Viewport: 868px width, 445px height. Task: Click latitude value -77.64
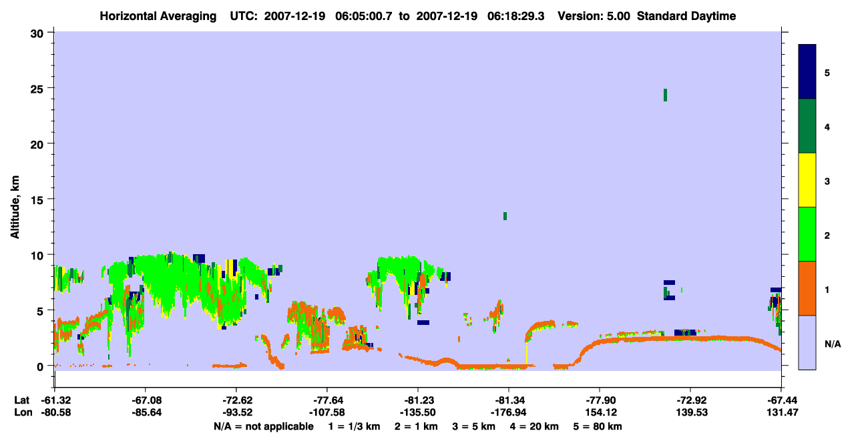(327, 400)
